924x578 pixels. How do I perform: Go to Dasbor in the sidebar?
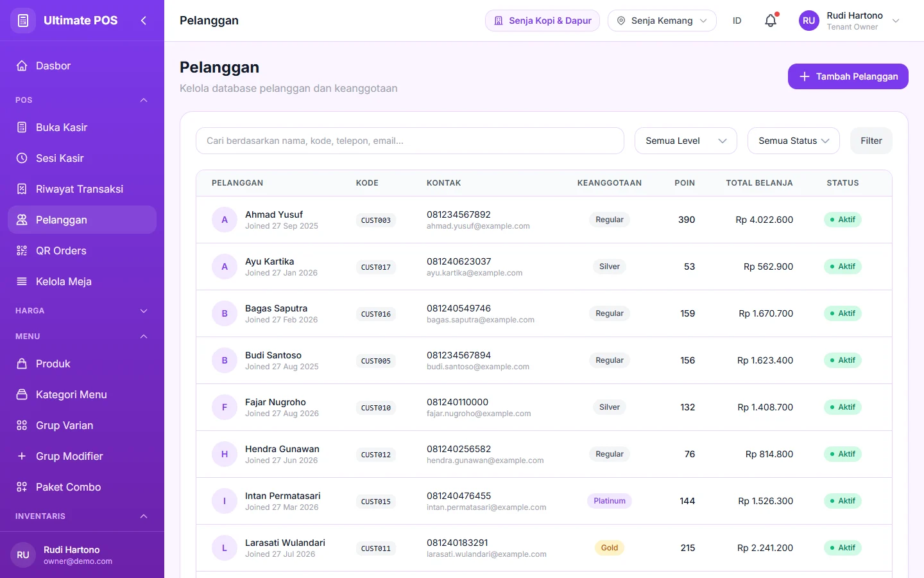point(82,66)
